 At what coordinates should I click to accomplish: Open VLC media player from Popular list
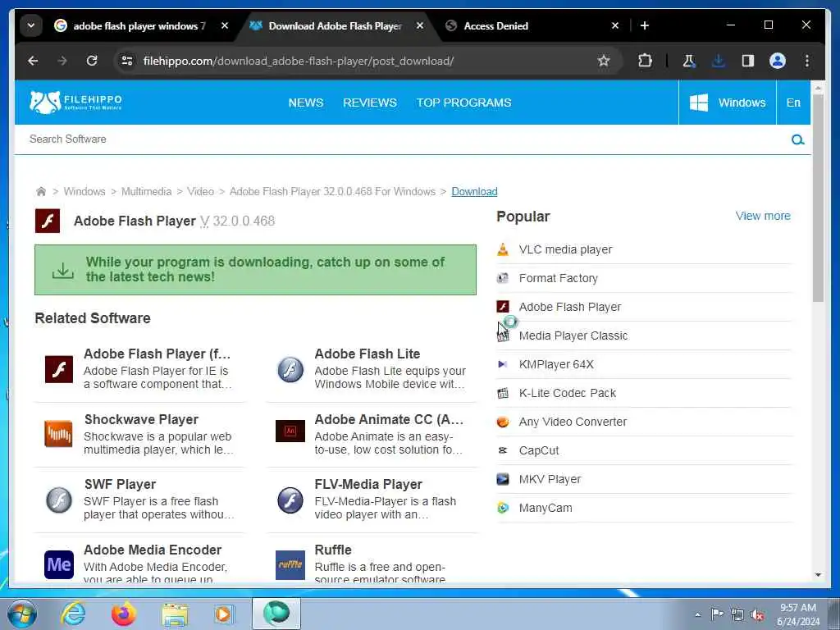[x=565, y=249]
